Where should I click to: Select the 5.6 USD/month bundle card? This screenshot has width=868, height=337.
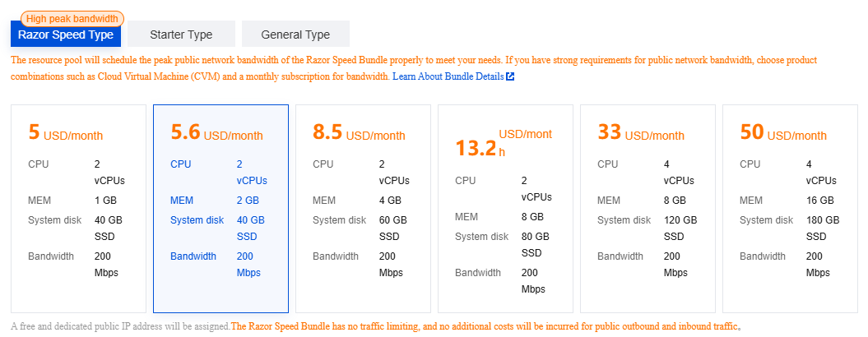220,209
